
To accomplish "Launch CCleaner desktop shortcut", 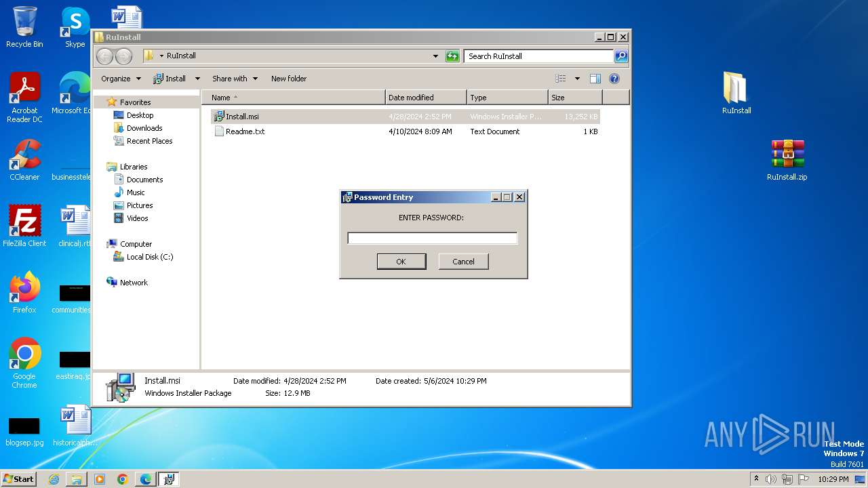I will click(24, 160).
